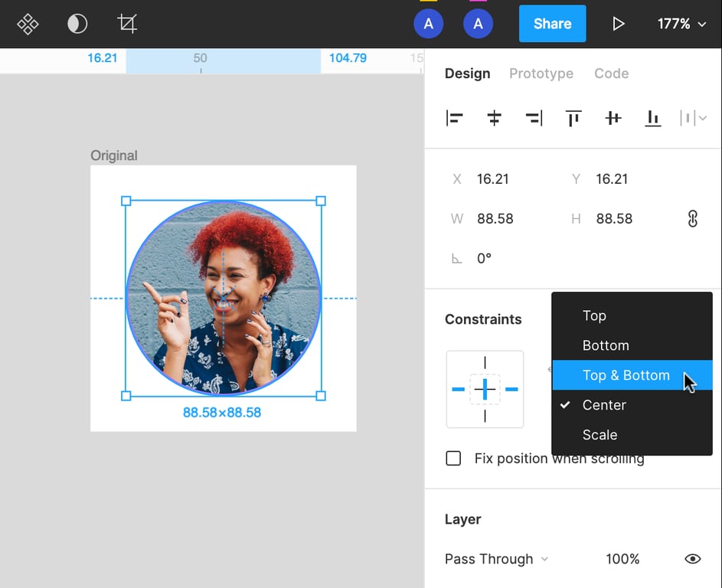The width and height of the screenshot is (722, 588).
Task: Click the Align right icon
Action: click(534, 118)
